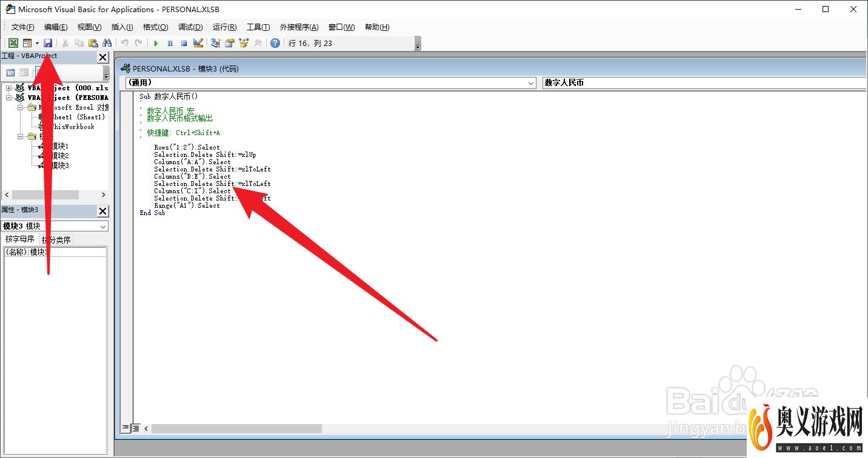Click the Break pause icon
The image size is (868, 458).
coord(170,43)
